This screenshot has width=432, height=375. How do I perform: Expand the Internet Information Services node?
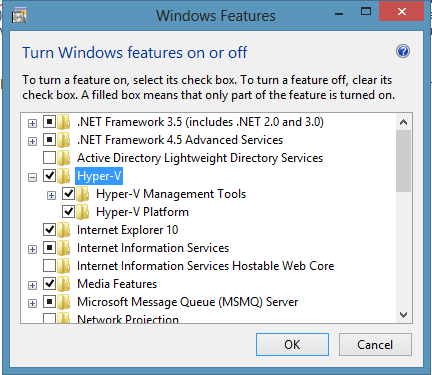32,250
